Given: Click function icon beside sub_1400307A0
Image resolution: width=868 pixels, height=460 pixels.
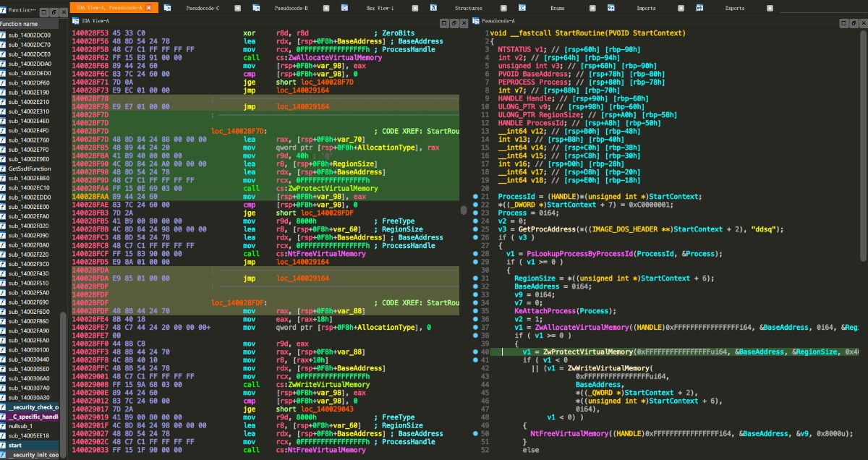Looking at the screenshot, I should pyautogui.click(x=4, y=388).
